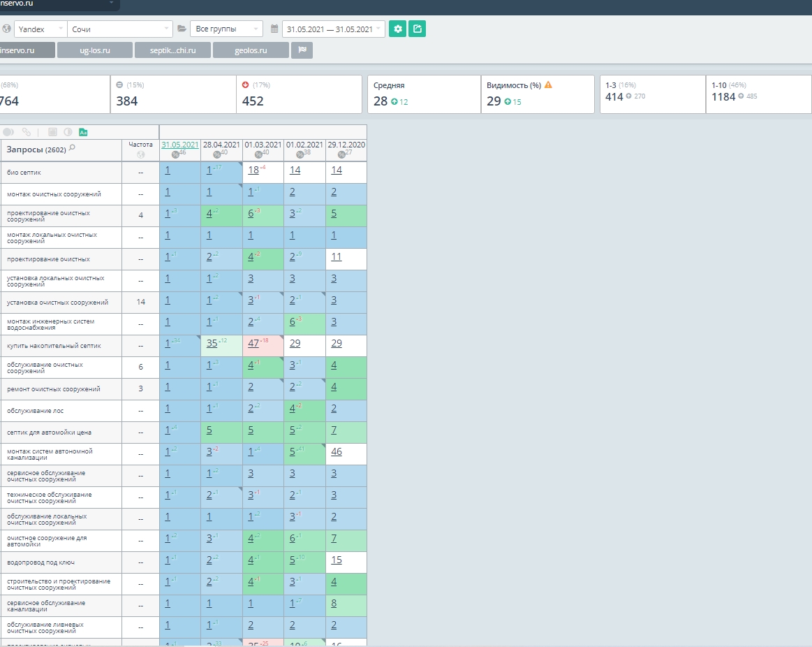Select query 'септик для автомойки цена'
This screenshot has width=812, height=647.
[x=49, y=432]
